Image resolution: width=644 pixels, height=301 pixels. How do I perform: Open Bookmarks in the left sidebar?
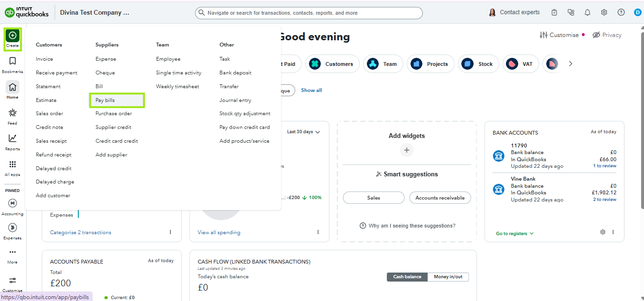tap(12, 61)
